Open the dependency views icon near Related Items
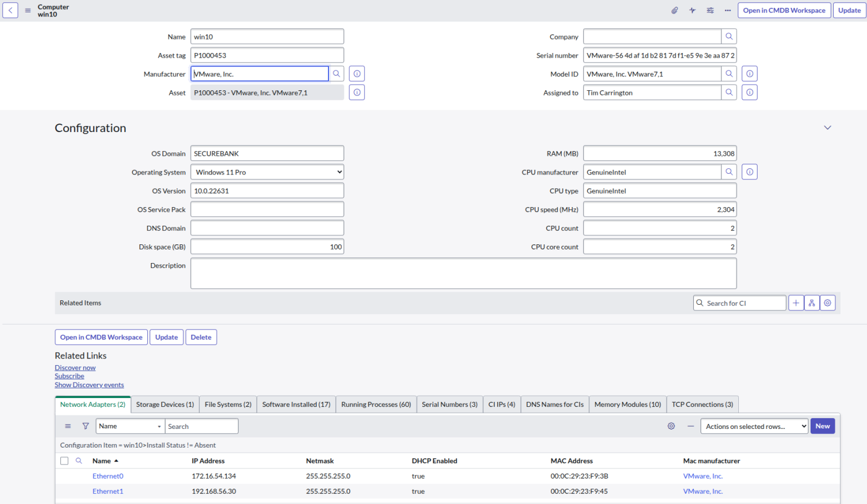This screenshot has width=867, height=504. click(812, 303)
